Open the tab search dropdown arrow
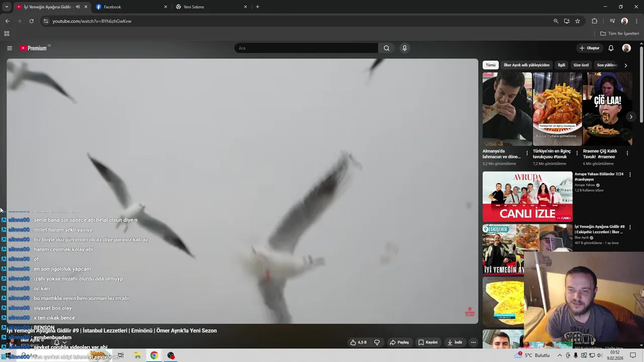Screen dimensions: 644x362 [7, 7]
